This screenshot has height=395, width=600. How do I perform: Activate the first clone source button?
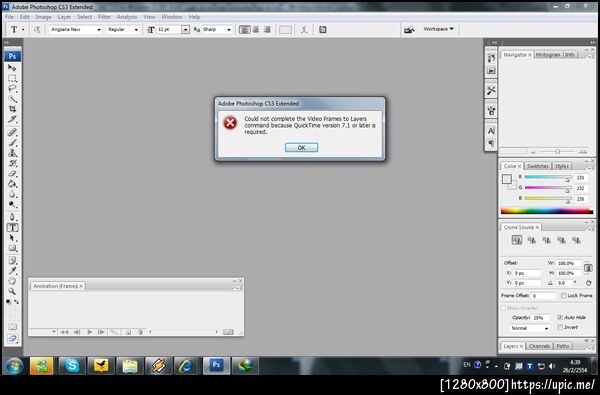(517, 240)
